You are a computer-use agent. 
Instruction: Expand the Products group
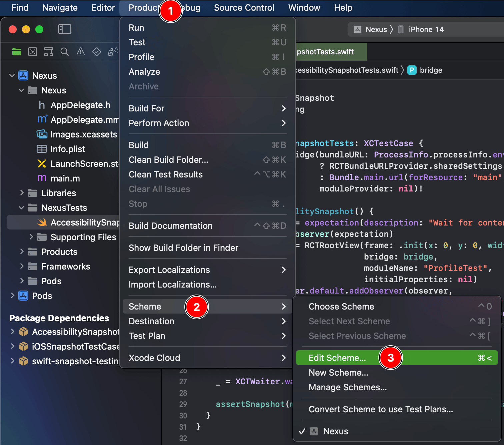pos(22,252)
